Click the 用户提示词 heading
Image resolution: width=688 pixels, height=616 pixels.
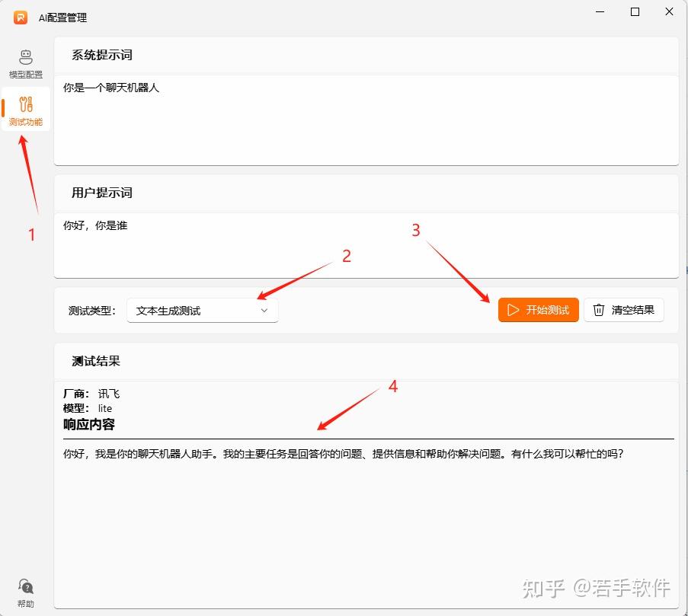coord(102,193)
